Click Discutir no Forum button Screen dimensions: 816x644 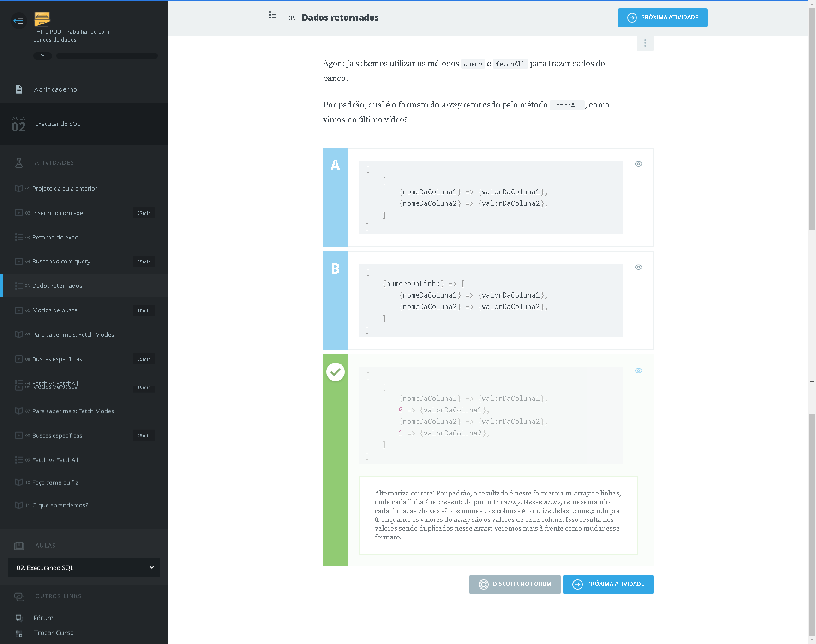(515, 584)
